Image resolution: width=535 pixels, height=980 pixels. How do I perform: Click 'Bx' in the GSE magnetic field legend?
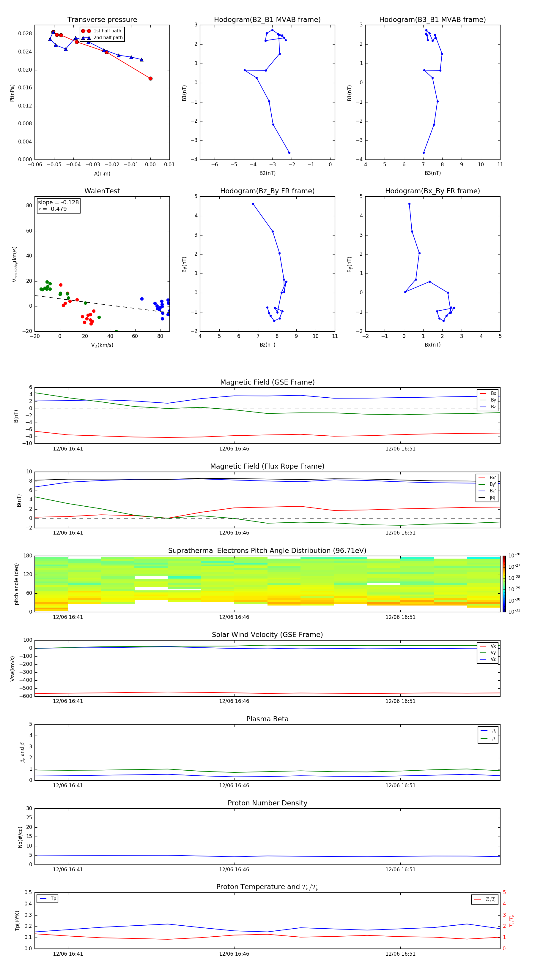488,393
